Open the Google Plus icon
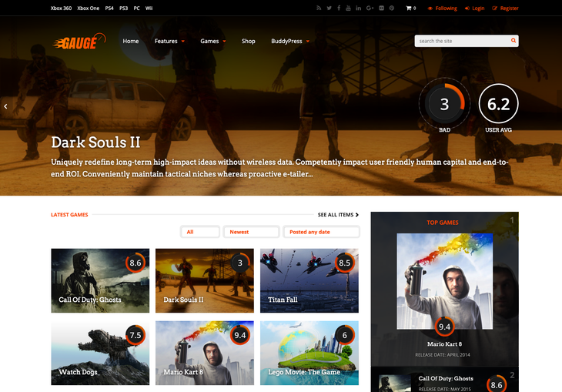 click(x=370, y=8)
